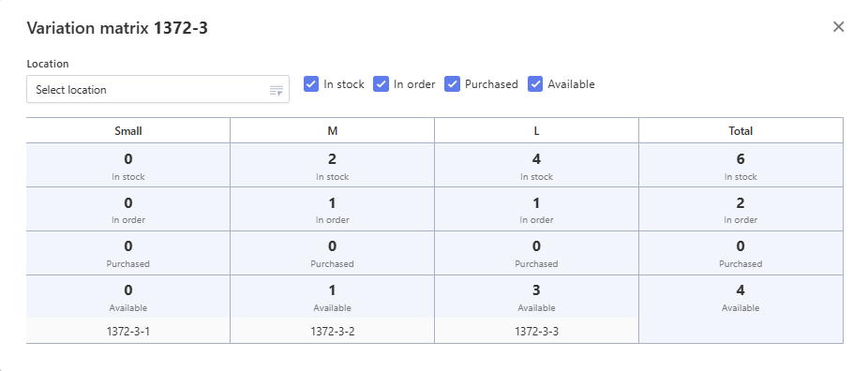Image resolution: width=868 pixels, height=371 pixels.
Task: Close the Variation matrix dialog
Action: pyautogui.click(x=838, y=26)
